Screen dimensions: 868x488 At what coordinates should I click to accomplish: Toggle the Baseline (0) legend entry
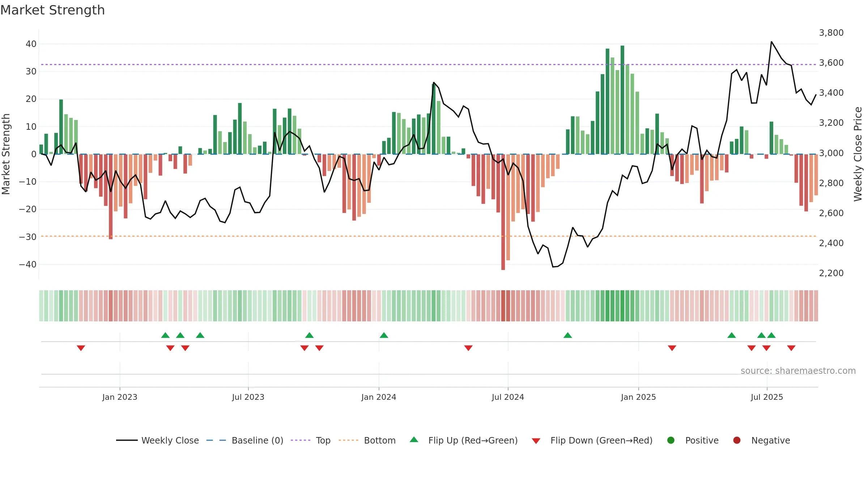click(x=245, y=440)
